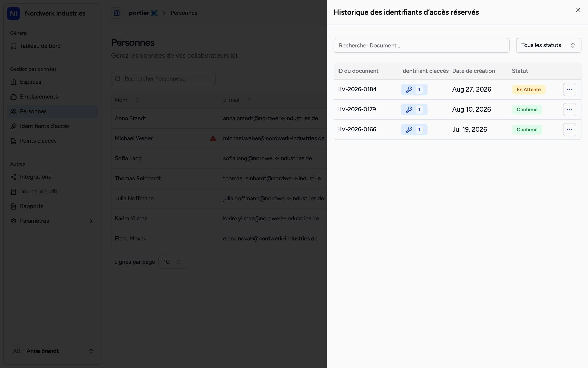Open Intégrations in the sidebar
The image size is (588, 368).
pyautogui.click(x=52, y=177)
